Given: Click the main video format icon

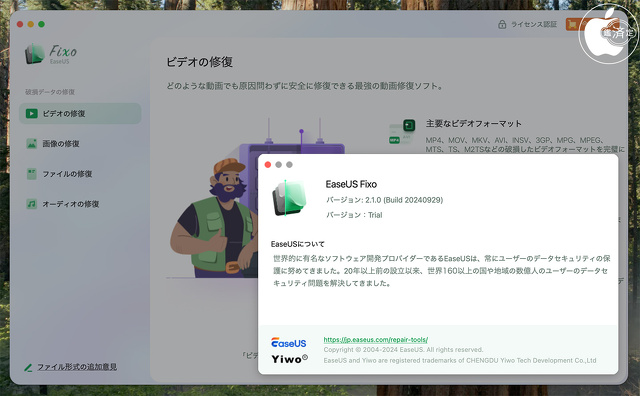Looking at the screenshot, I should [402, 131].
